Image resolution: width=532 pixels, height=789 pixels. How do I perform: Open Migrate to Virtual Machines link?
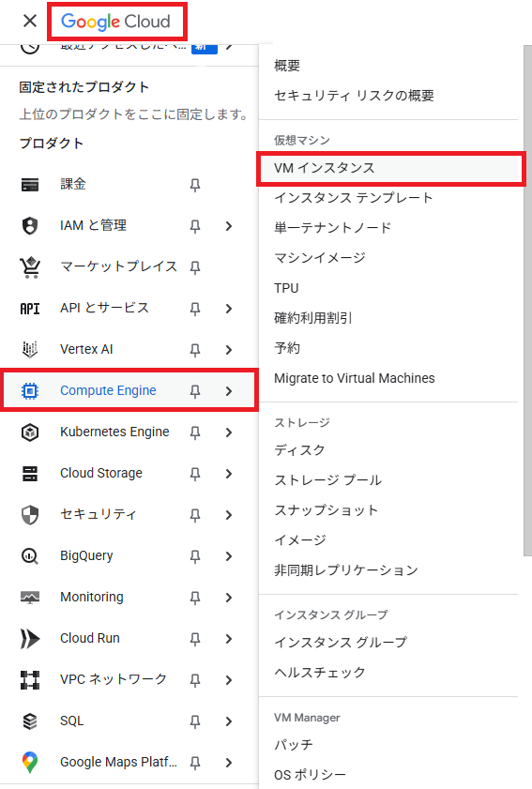tap(355, 378)
